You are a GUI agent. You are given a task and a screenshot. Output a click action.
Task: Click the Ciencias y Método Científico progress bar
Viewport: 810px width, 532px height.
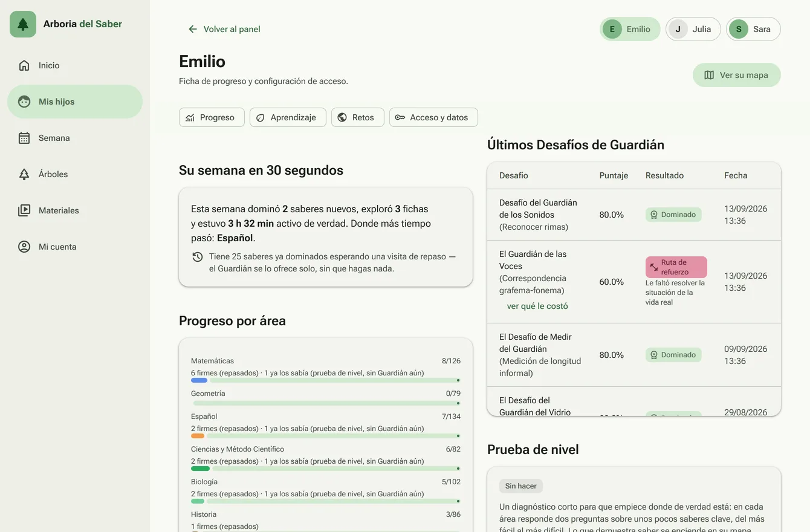point(326,469)
